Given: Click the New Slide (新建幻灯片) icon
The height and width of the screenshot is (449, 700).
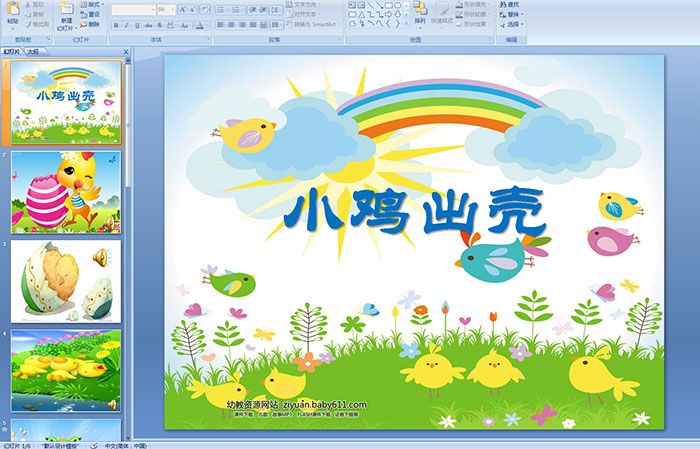Looking at the screenshot, I should coord(67,9).
